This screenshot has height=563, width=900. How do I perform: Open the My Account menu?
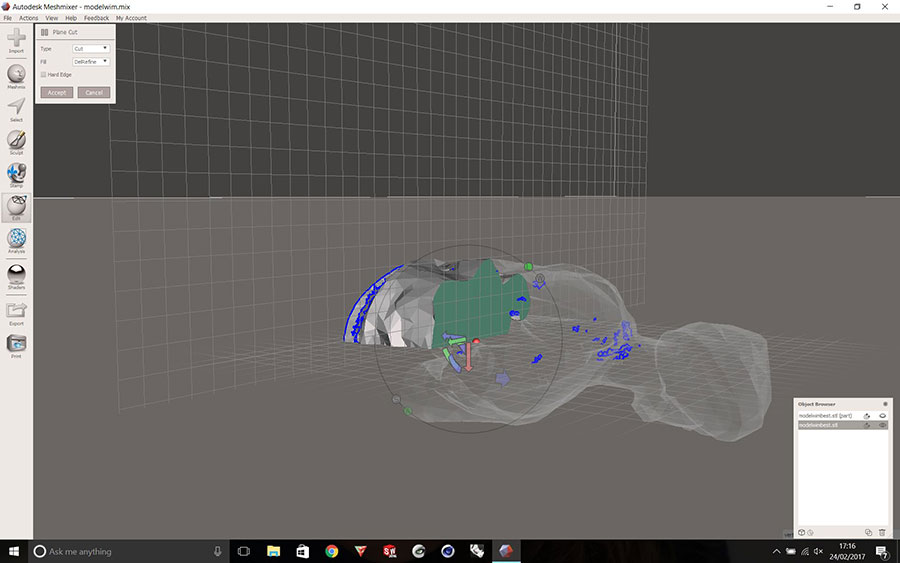click(131, 18)
